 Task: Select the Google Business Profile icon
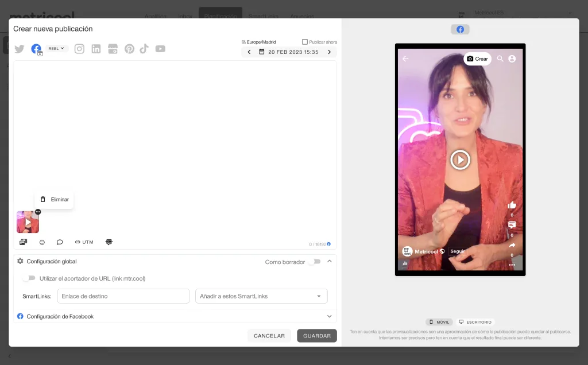[x=113, y=49]
